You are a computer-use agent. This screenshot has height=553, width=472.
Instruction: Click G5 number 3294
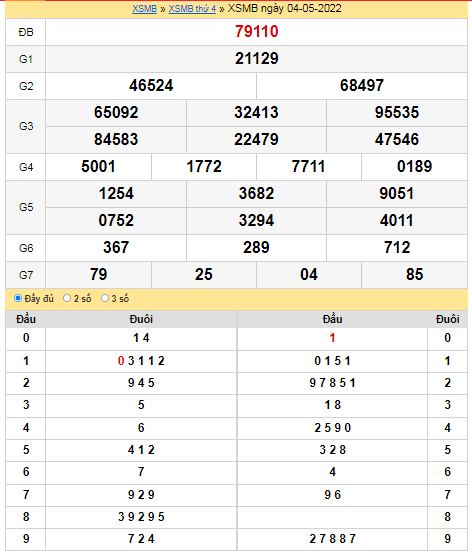[x=256, y=221]
